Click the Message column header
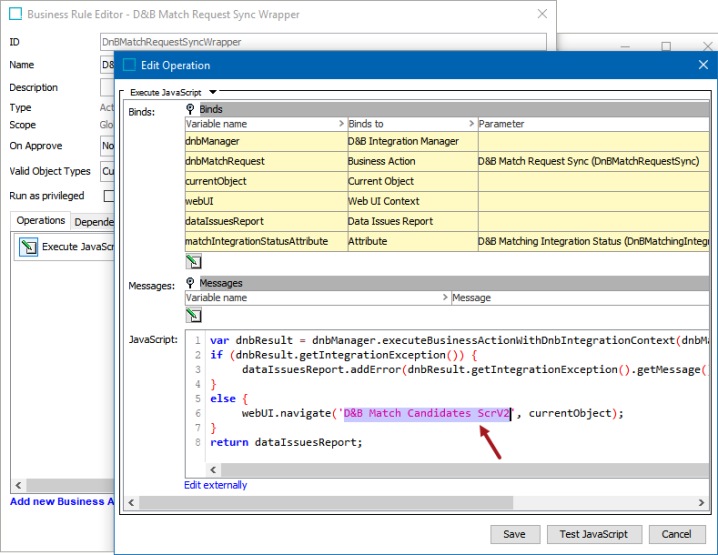718x555 pixels. [580, 298]
